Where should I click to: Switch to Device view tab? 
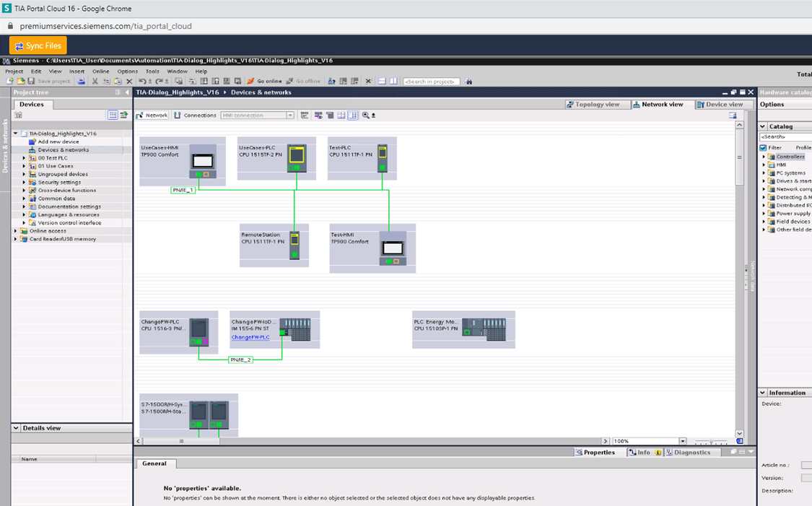pos(724,105)
